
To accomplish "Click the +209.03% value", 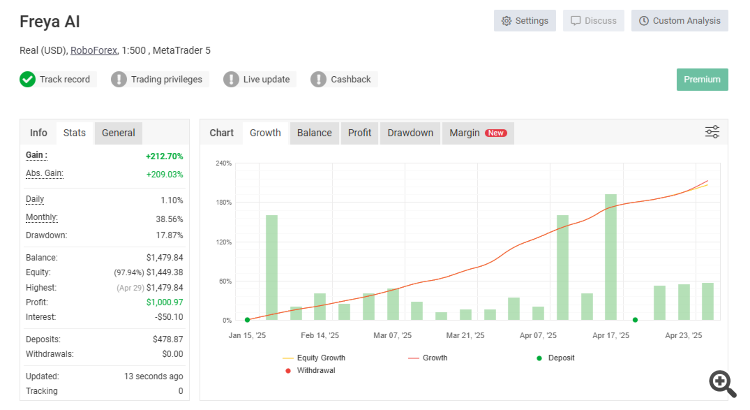I will (x=165, y=174).
